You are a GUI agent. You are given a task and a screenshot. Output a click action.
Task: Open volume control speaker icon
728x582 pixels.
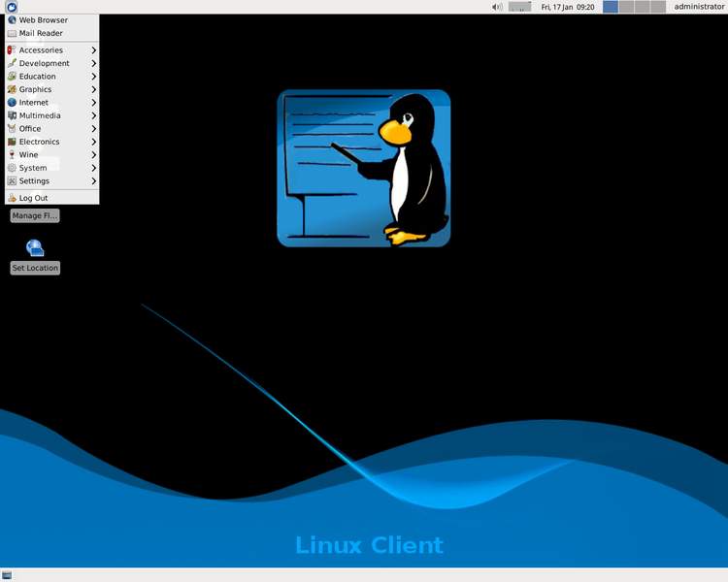click(497, 7)
